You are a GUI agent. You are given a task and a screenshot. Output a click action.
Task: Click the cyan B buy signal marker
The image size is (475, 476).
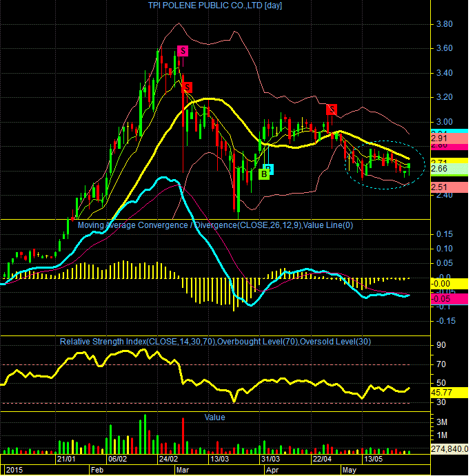tap(270, 169)
